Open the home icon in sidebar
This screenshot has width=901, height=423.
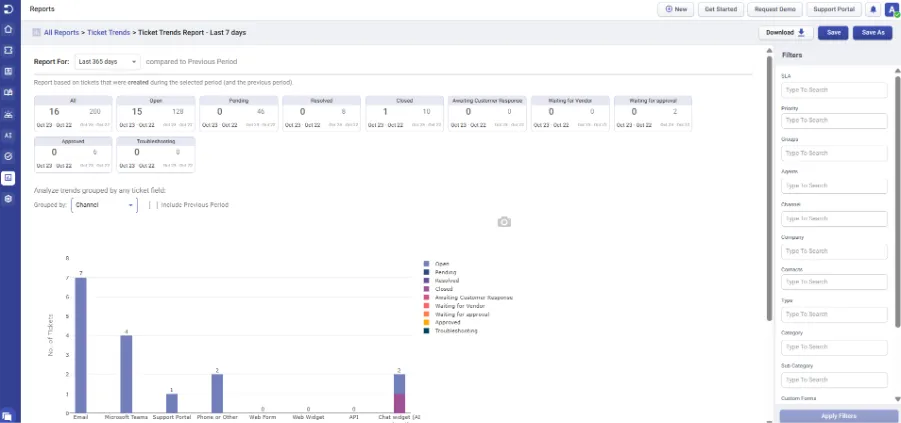coord(9,29)
